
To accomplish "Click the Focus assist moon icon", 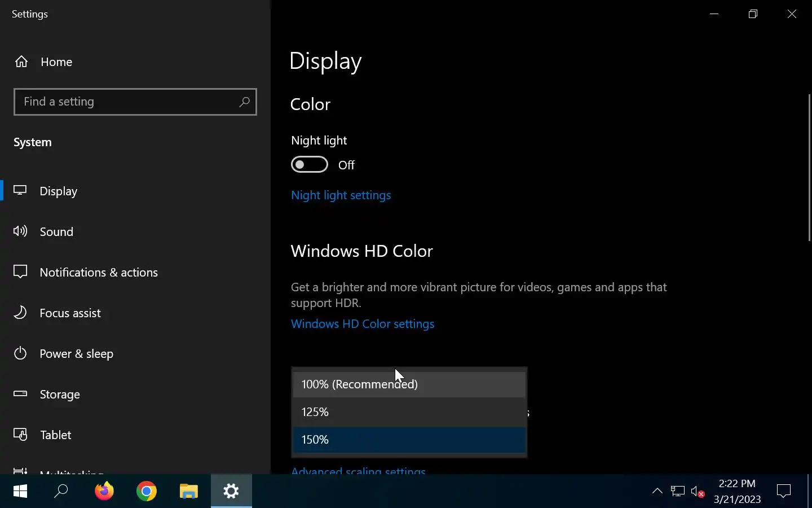I will coord(20,312).
